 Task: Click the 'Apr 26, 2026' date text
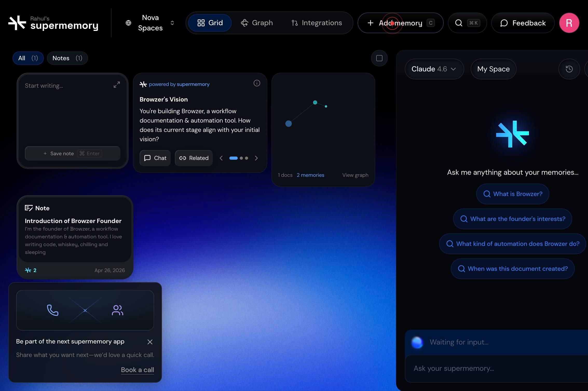pyautogui.click(x=110, y=270)
